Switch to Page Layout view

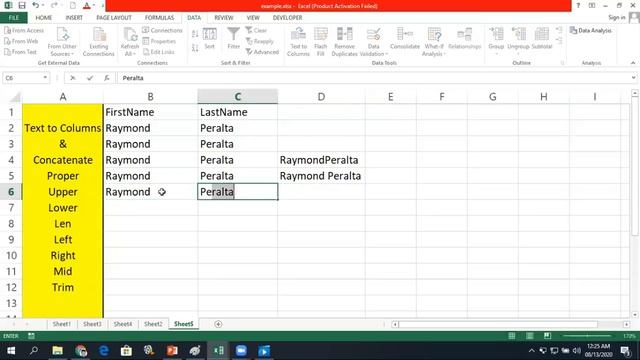click(530, 336)
